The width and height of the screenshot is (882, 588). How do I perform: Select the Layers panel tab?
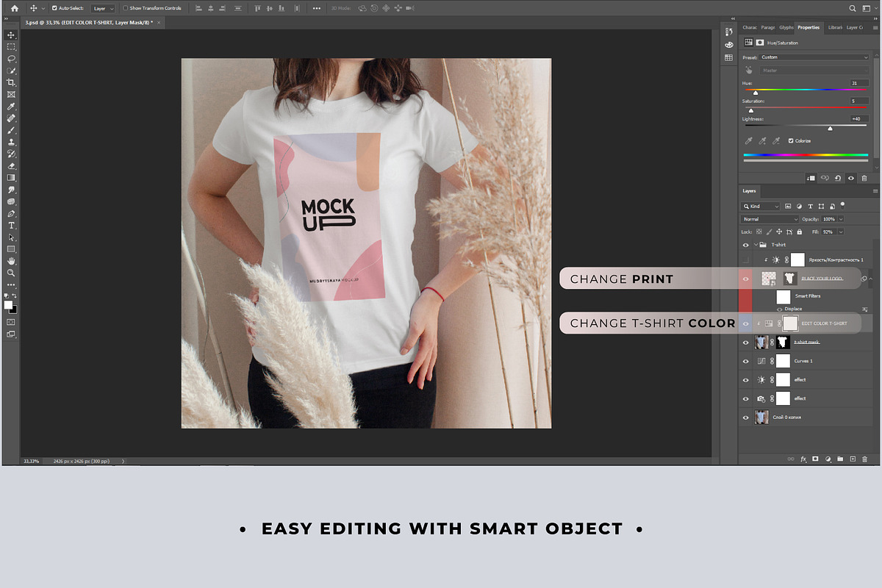click(x=749, y=191)
